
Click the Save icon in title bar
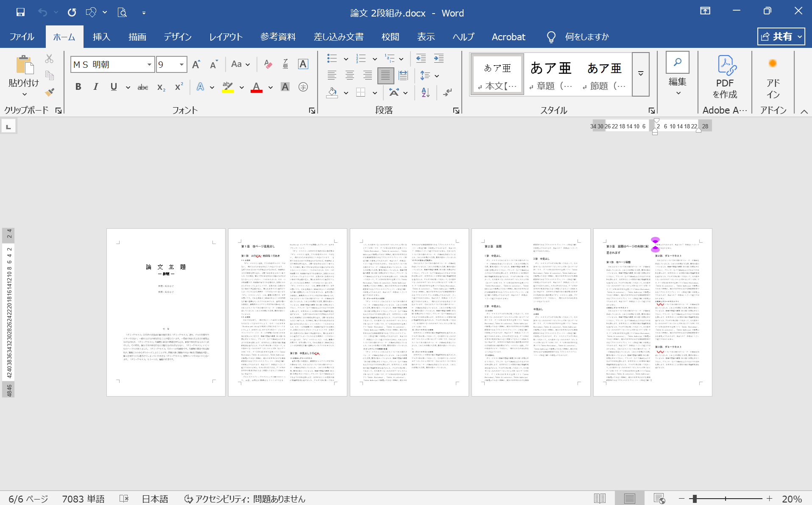point(20,12)
